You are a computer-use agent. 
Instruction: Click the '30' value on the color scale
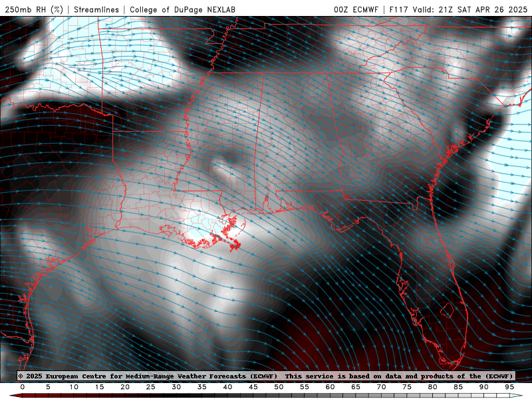[x=176, y=387]
